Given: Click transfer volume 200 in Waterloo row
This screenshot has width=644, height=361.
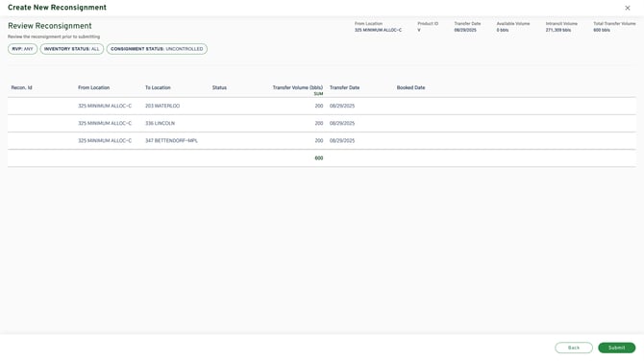Looking at the screenshot, I should point(319,106).
